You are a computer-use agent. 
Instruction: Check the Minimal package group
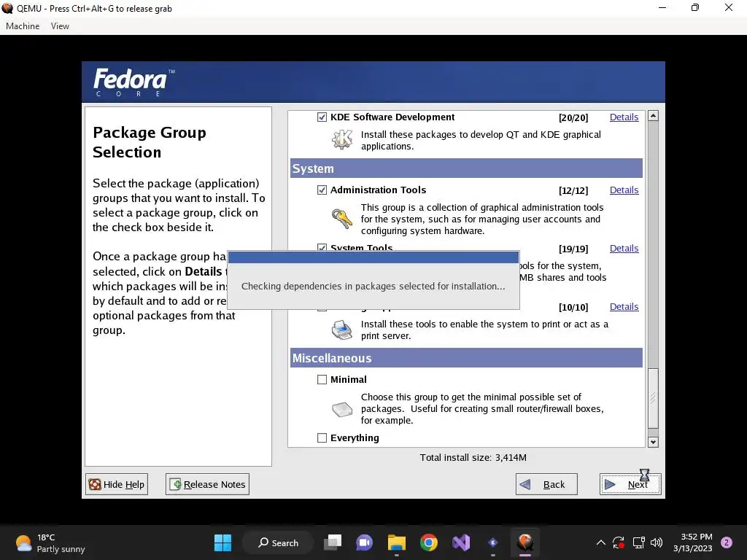(322, 379)
